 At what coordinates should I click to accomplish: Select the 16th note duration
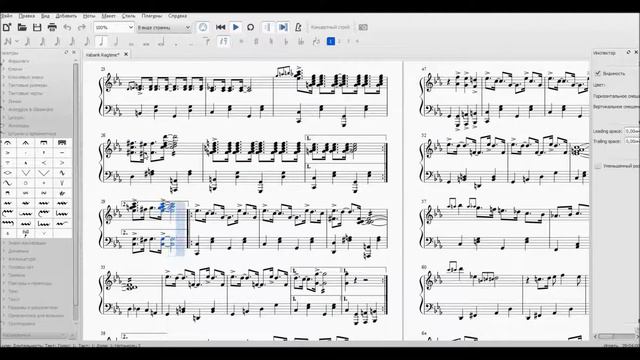[x=72, y=41]
